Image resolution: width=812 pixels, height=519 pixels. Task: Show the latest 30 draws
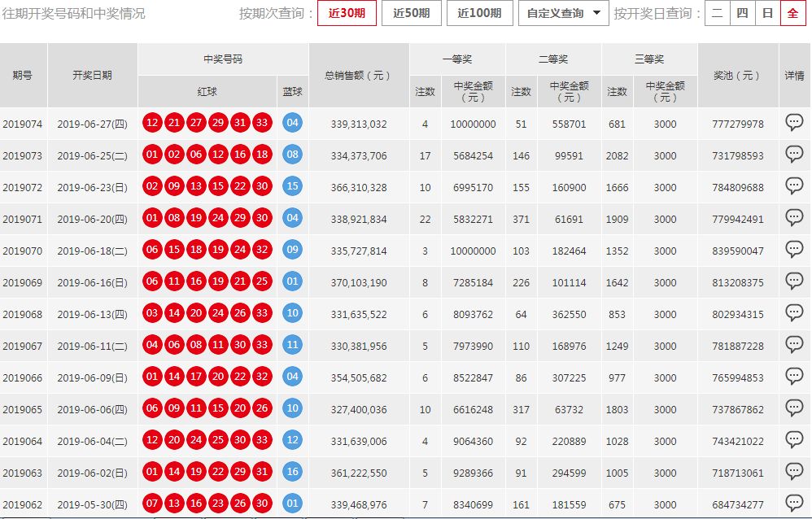(347, 13)
